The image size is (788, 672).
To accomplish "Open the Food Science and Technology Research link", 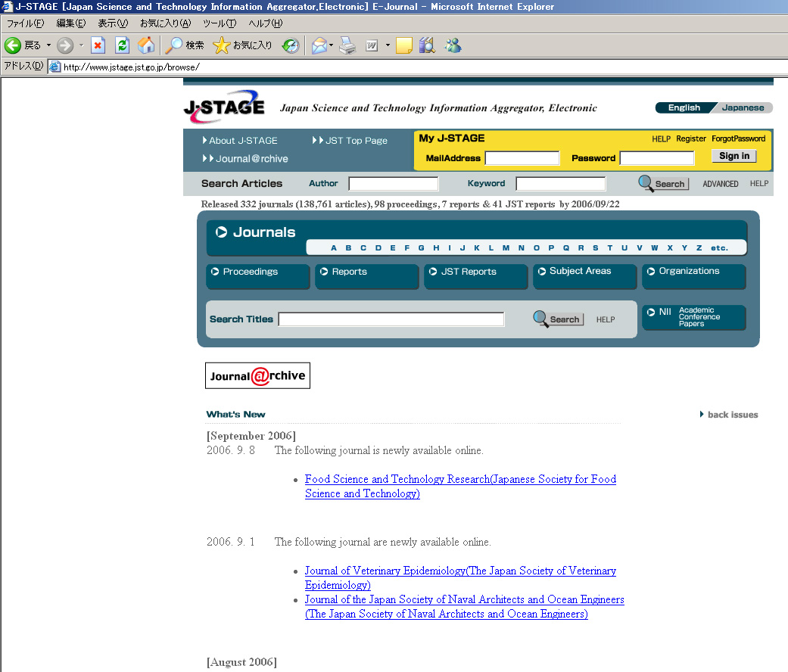I will (460, 479).
